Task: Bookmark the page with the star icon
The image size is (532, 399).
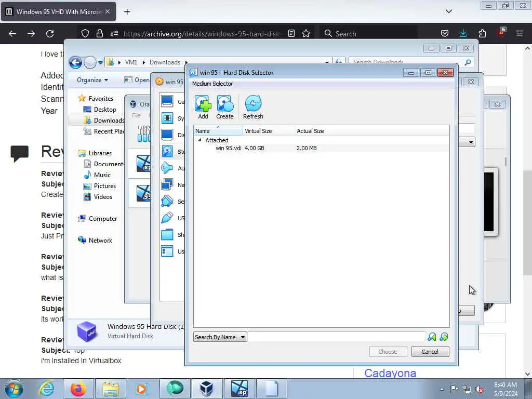Action: point(306,33)
